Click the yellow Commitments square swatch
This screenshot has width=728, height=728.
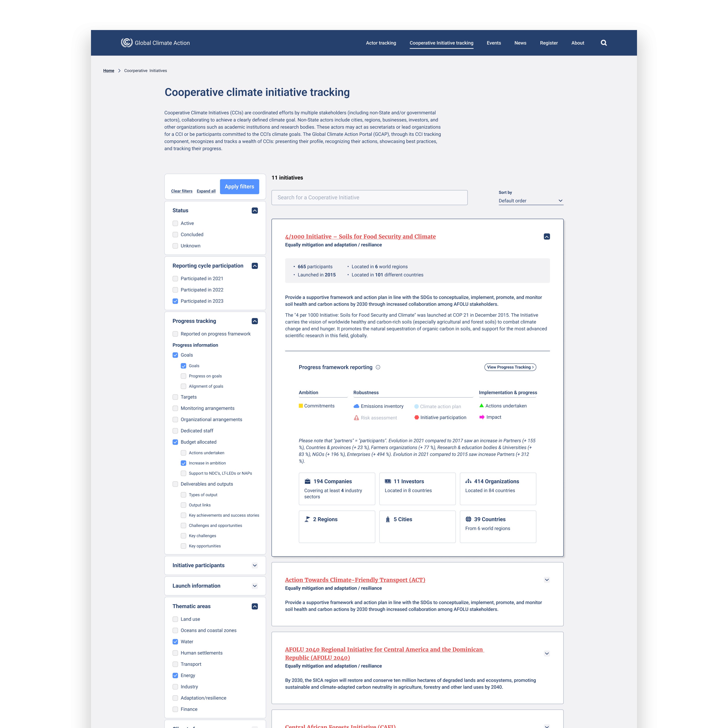click(301, 406)
